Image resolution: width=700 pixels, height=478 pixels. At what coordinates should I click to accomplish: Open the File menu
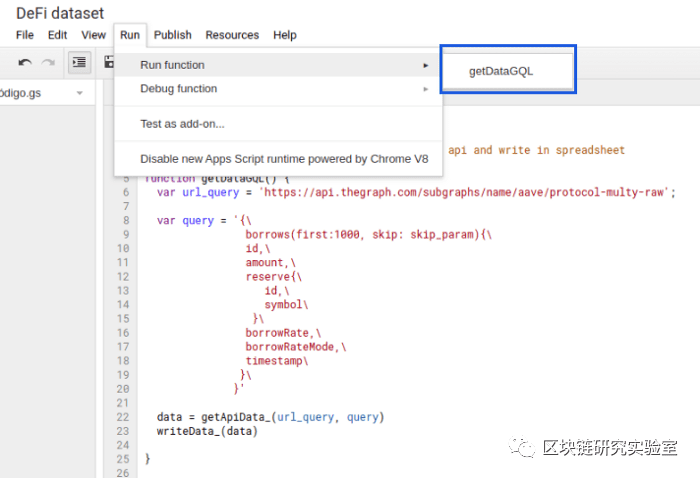(x=25, y=35)
